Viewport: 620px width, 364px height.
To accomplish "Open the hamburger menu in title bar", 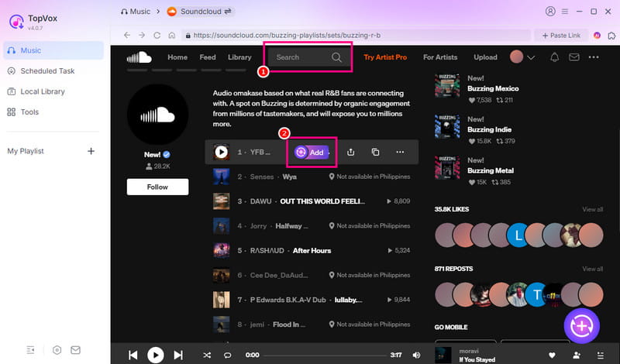I will tap(565, 12).
